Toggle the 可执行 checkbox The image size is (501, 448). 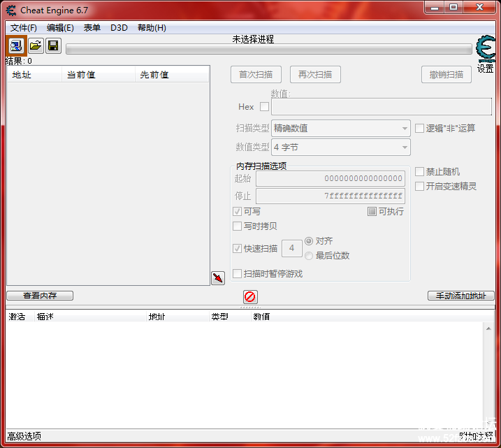372,212
